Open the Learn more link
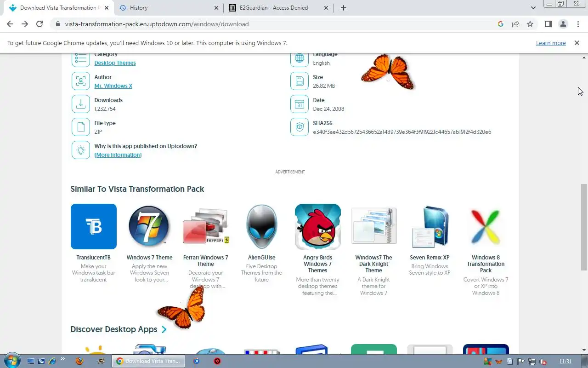 coord(551,43)
